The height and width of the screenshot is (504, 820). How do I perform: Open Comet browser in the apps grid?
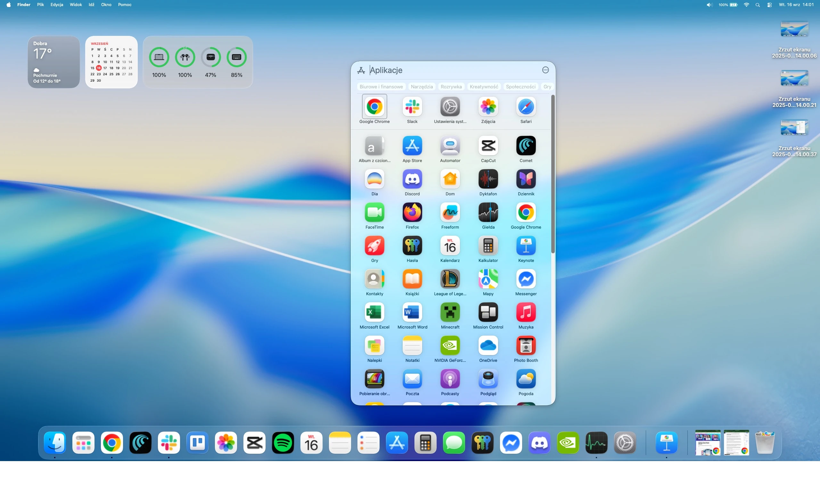(526, 146)
